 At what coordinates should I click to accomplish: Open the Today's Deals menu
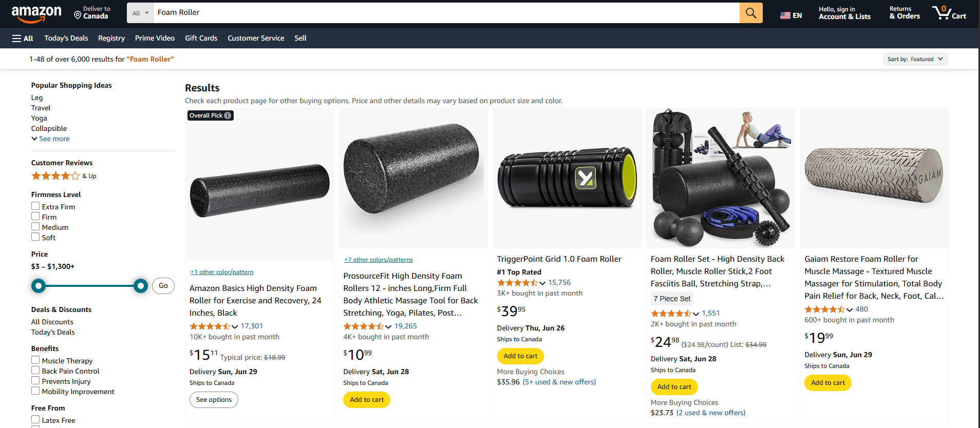point(66,38)
